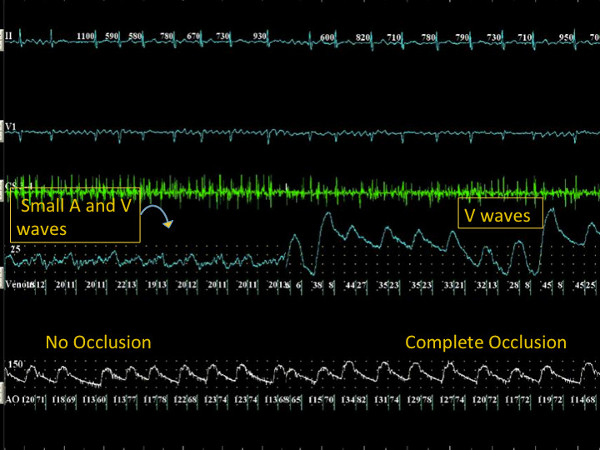
Task: Click the green CS electrogram channel label
Action: [x=19, y=186]
